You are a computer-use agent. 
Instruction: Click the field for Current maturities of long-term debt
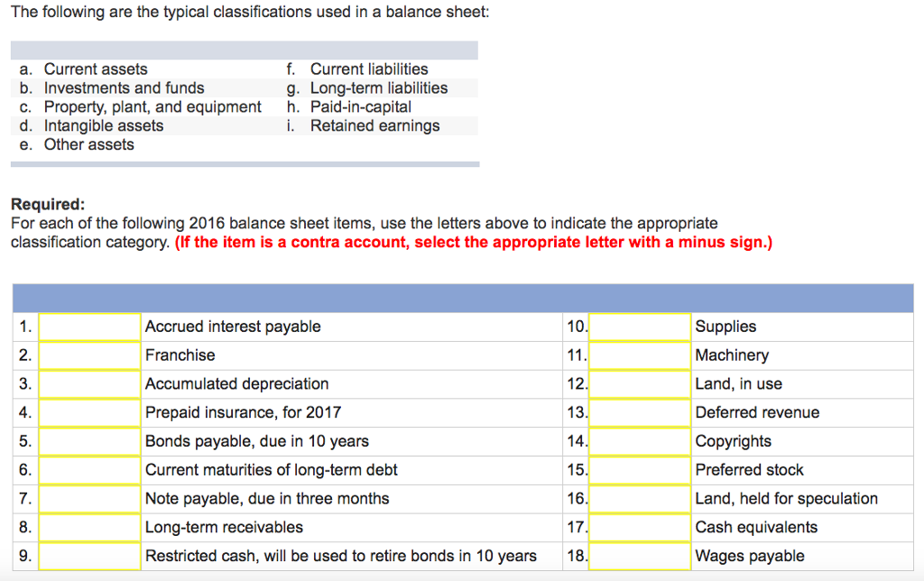tap(88, 470)
